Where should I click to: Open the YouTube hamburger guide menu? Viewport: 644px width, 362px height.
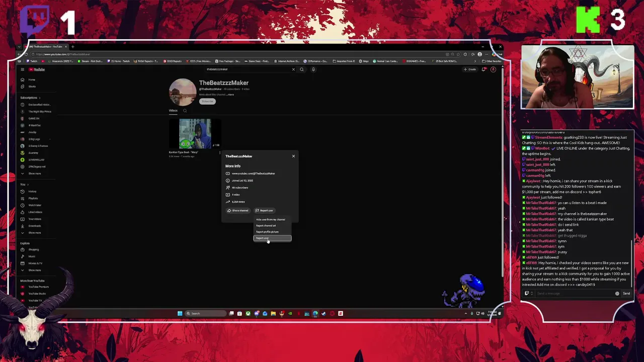(x=22, y=69)
